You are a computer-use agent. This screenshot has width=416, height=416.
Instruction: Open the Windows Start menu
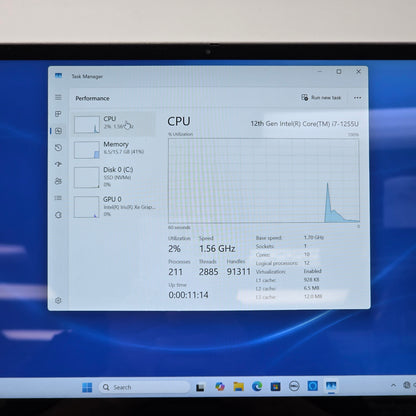click(x=87, y=387)
